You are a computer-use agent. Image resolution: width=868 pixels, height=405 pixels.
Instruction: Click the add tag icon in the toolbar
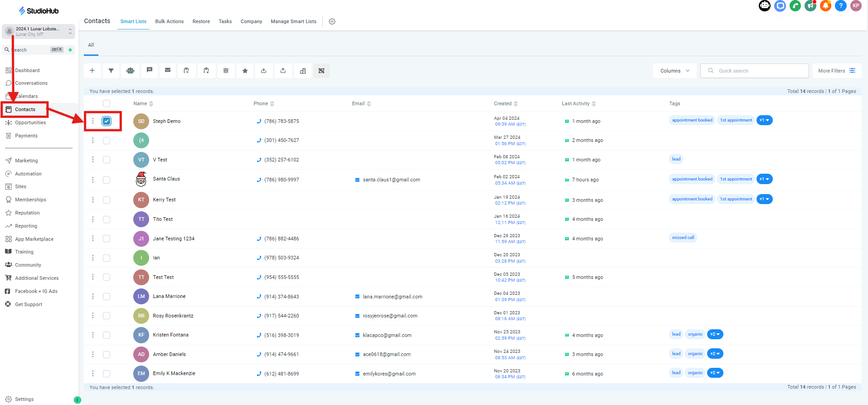click(186, 71)
